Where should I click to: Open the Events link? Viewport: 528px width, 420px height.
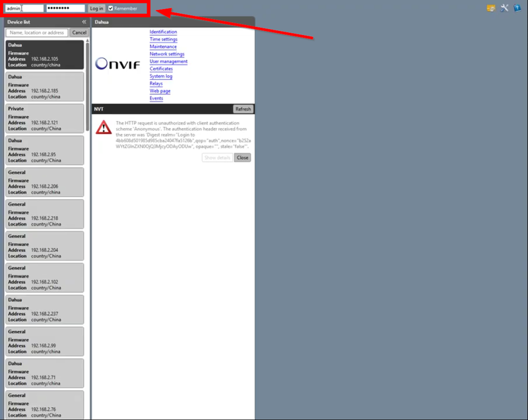tap(156, 98)
